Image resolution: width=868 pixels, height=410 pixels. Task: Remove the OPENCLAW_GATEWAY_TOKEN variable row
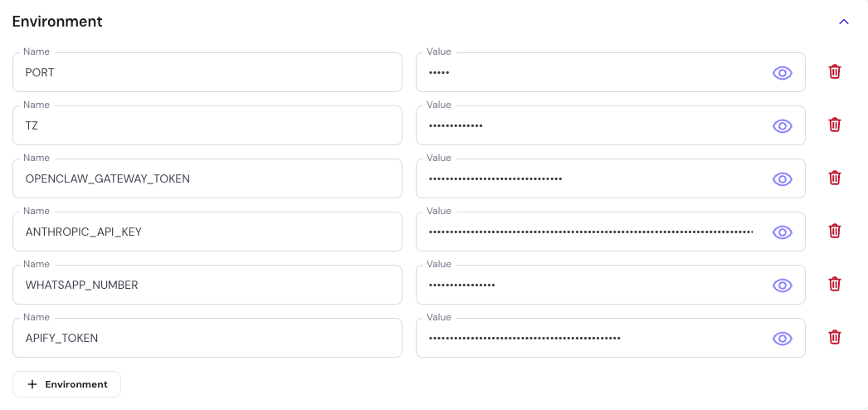(835, 178)
